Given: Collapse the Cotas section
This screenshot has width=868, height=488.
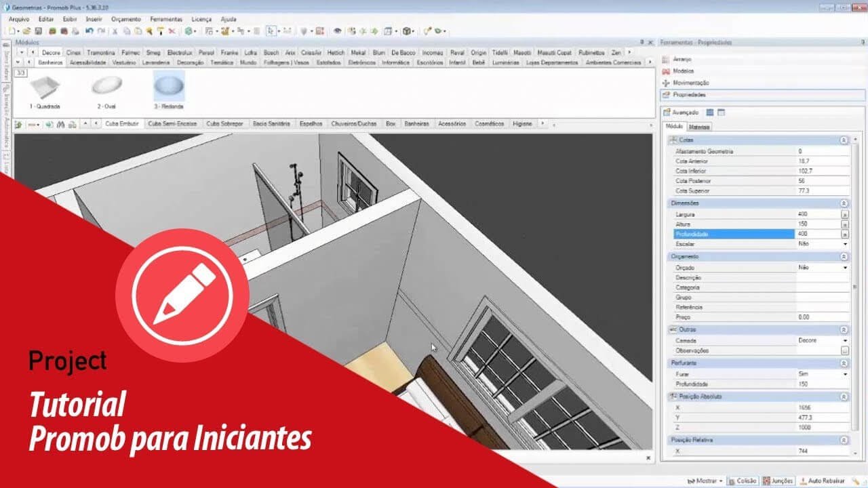Looking at the screenshot, I should coord(844,140).
